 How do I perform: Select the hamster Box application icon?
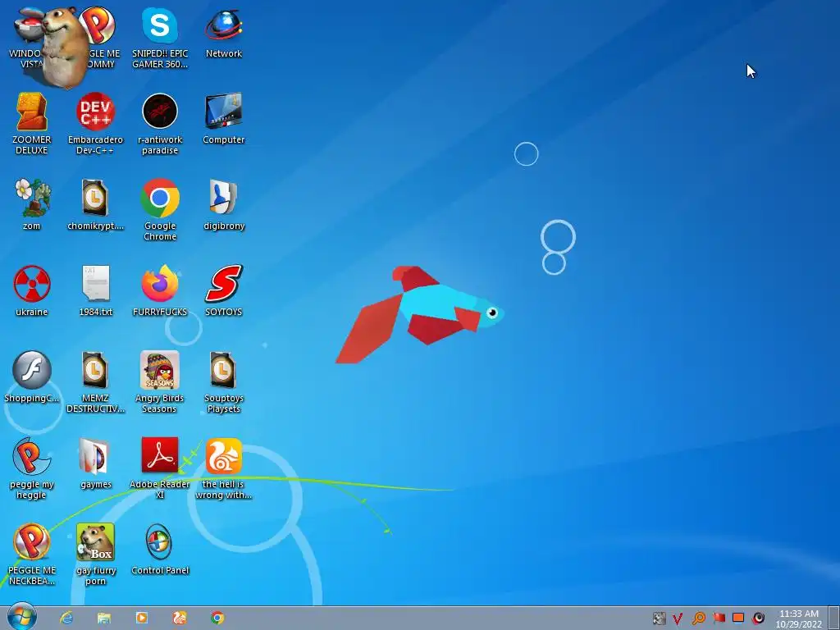point(95,555)
